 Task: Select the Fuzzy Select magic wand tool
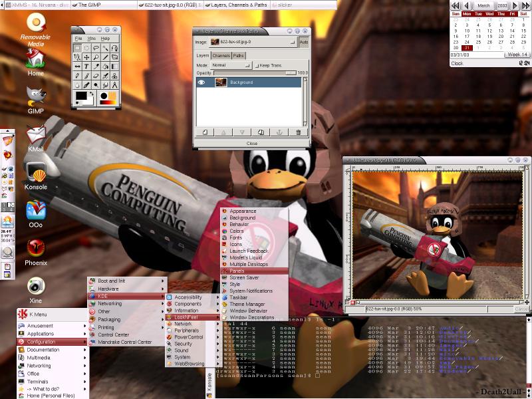pyautogui.click(x=106, y=48)
